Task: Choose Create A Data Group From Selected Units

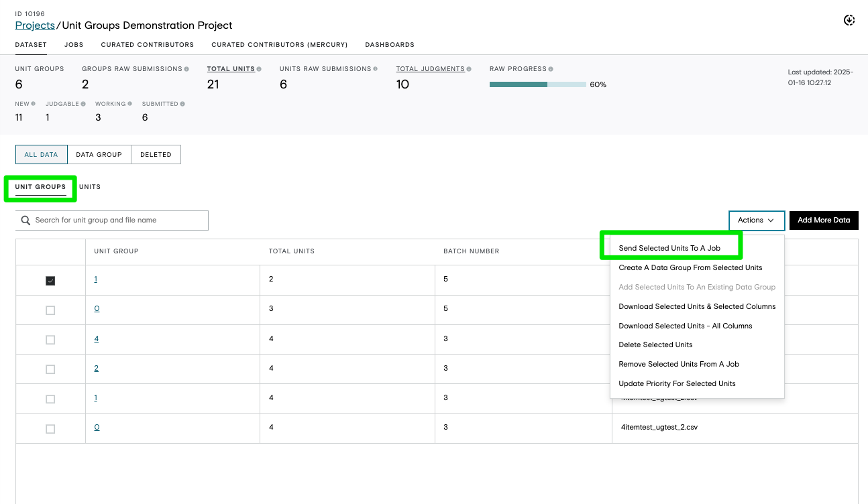Action: pos(690,267)
